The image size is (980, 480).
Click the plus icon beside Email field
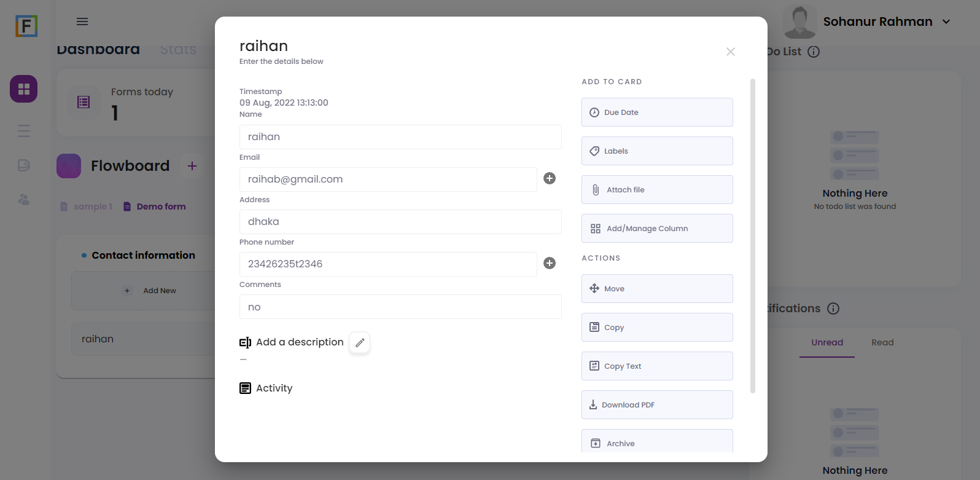coord(550,178)
